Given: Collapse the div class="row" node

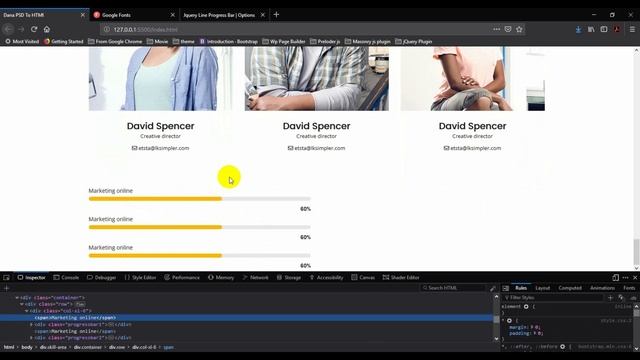Looking at the screenshot, I should pos(22,304).
